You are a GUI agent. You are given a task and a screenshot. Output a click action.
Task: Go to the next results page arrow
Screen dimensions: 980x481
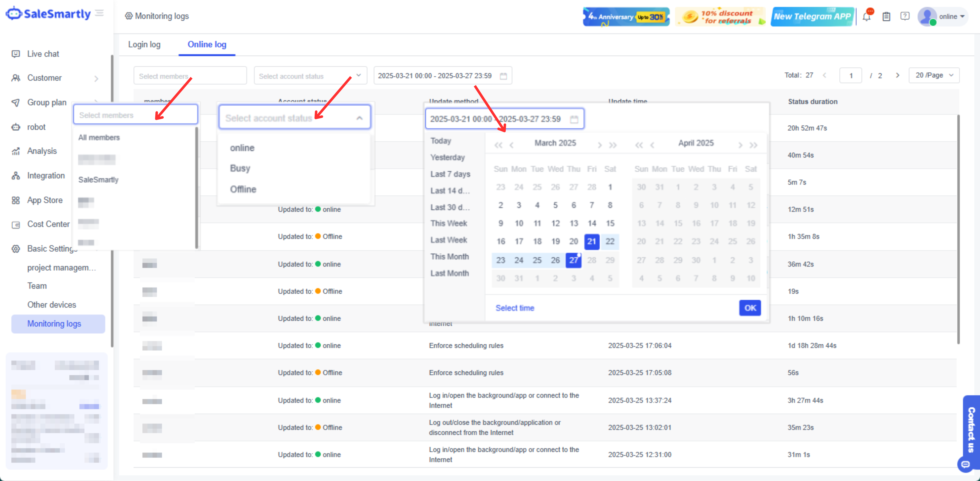[x=898, y=75]
